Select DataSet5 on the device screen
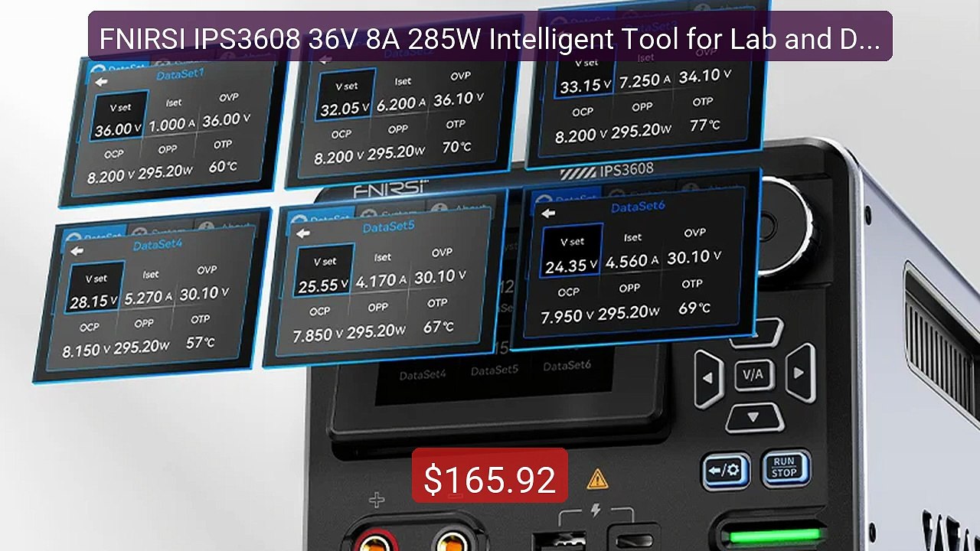This screenshot has width=980, height=551. point(495,370)
